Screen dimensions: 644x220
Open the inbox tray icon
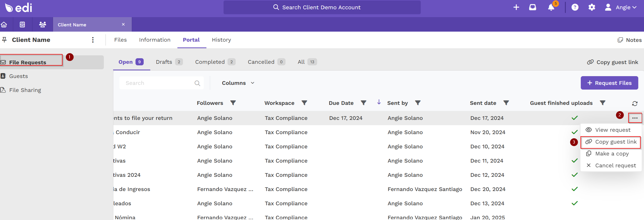coord(532,7)
